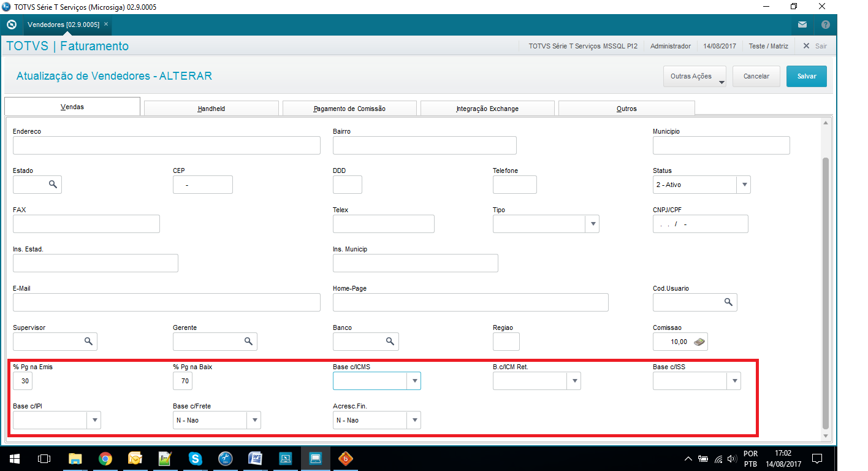Expand the Status dropdown
The image size is (868, 471).
click(744, 185)
